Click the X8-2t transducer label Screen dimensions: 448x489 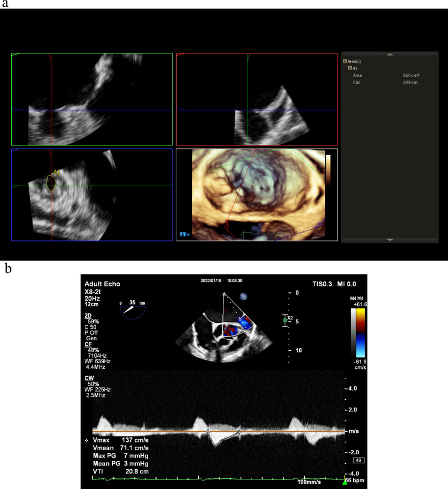pos(93,292)
